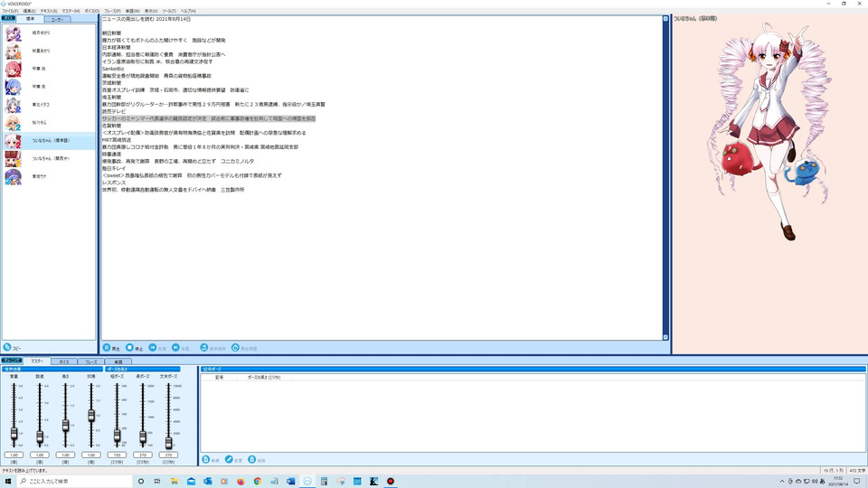Click the 文末ポーズ value input field
Image resolution: width=868 pixels, height=488 pixels.
click(168, 455)
